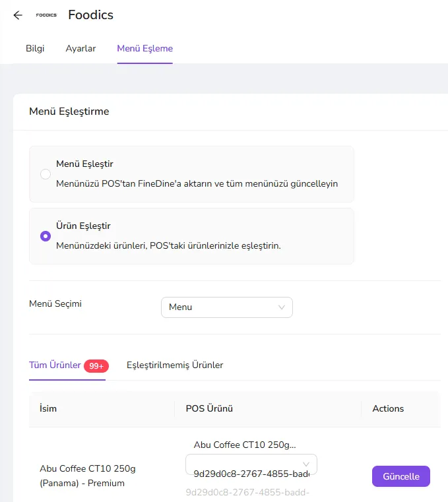448x502 pixels.
Task: Click the Foodics logo icon
Action: [46, 15]
